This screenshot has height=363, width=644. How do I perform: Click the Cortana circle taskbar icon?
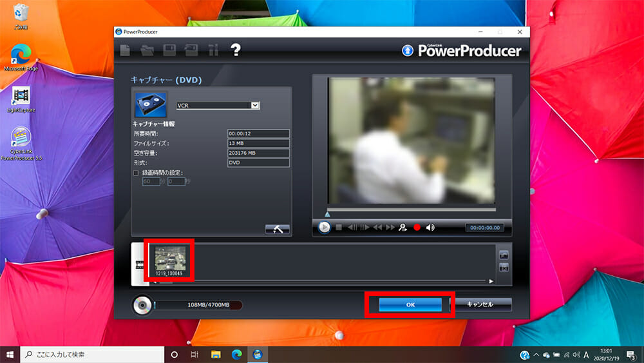point(174,355)
